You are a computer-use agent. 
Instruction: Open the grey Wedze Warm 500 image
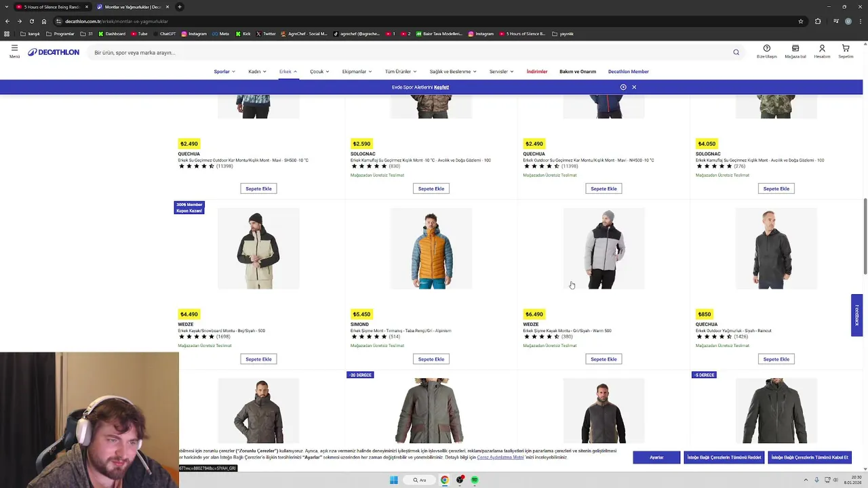pyautogui.click(x=604, y=249)
